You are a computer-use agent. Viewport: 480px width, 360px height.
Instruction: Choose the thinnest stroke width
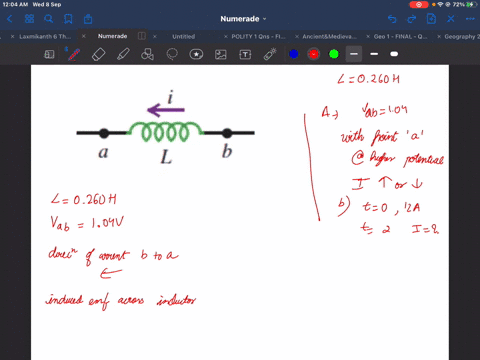click(354, 54)
